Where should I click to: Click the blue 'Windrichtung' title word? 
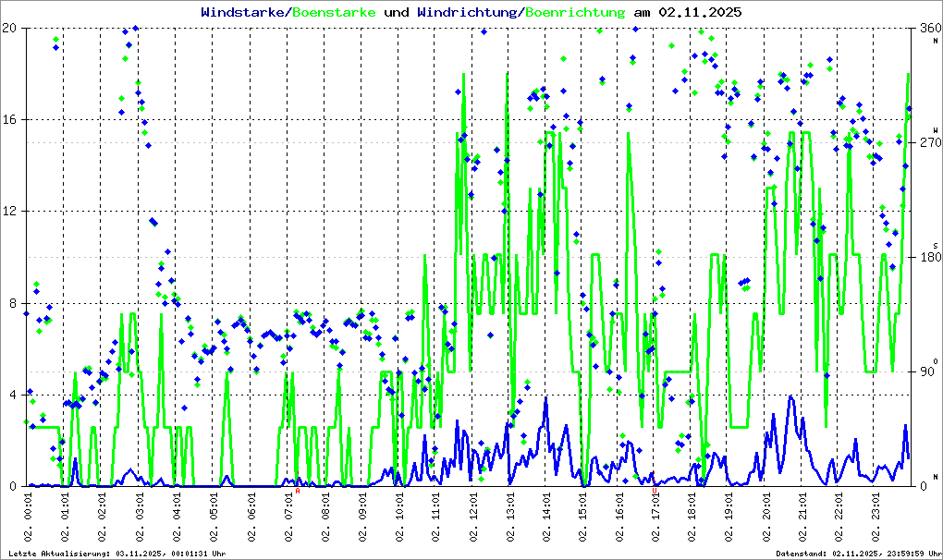coord(467,12)
